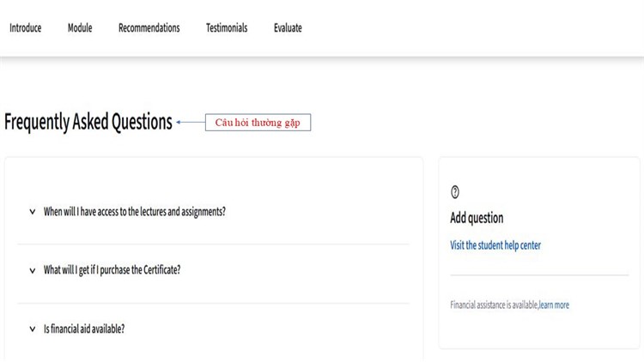Click the "Financial assistance is available" text
Viewport: 644px width, 362px height.
[494, 305]
